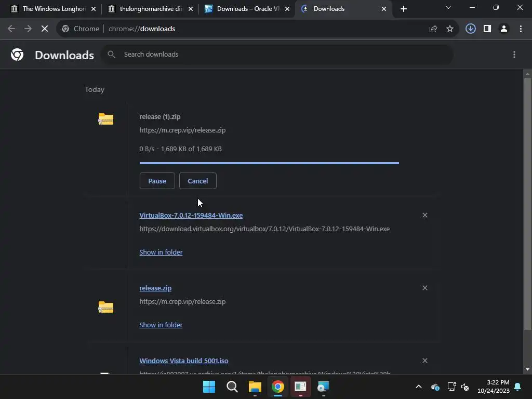Close The Windows Longhorn tab

pos(94,9)
